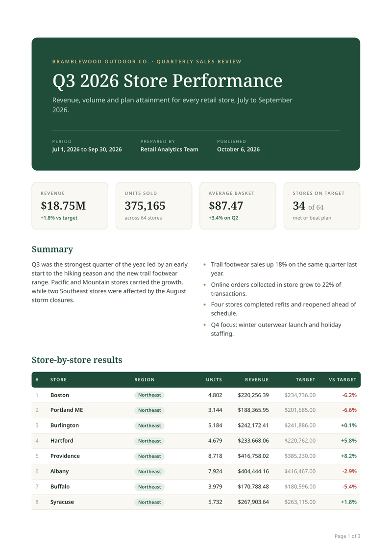Click the "Store-by-store results" heading
Screen dimensions: 392x555
coord(77,360)
